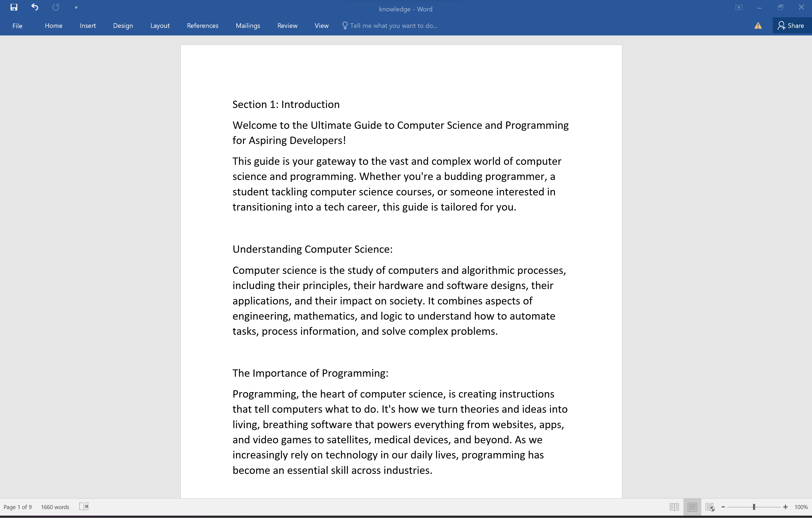Click the zoom slider handle
Screen dimensions: 812x518
pos(754,507)
